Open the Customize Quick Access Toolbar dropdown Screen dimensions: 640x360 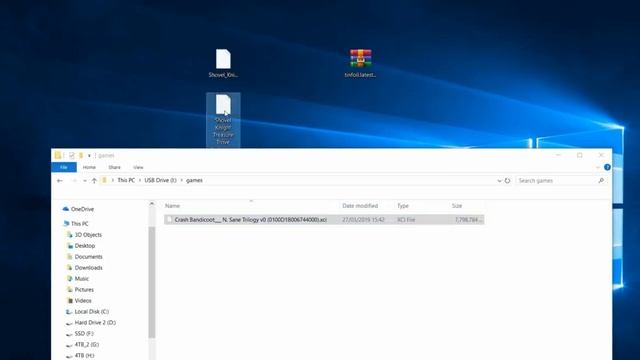point(89,156)
